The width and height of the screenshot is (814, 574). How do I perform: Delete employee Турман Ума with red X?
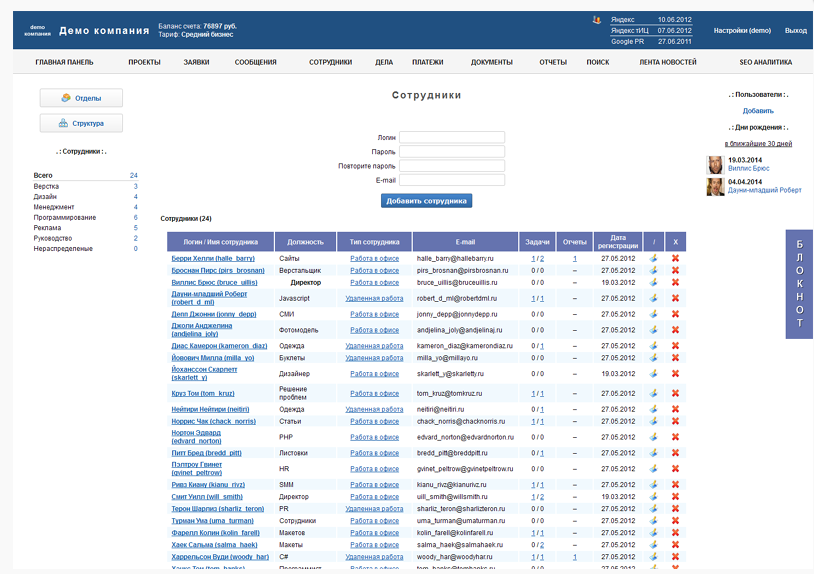coord(675,521)
